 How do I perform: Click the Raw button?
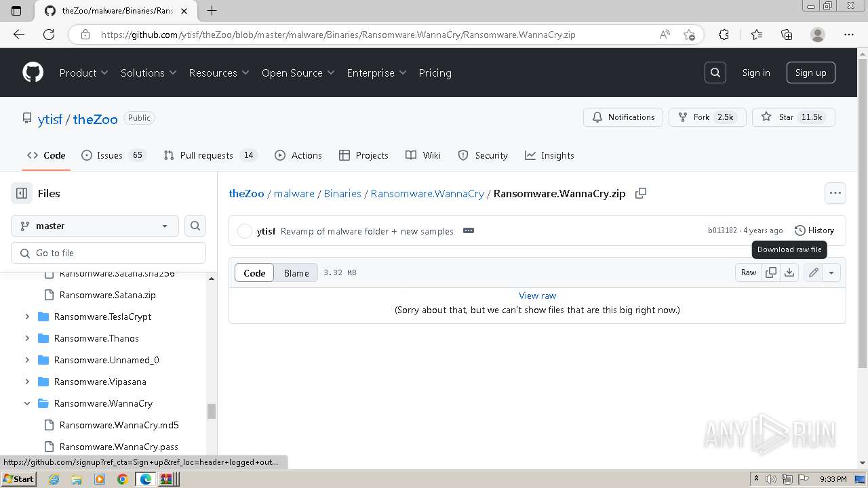(x=749, y=272)
